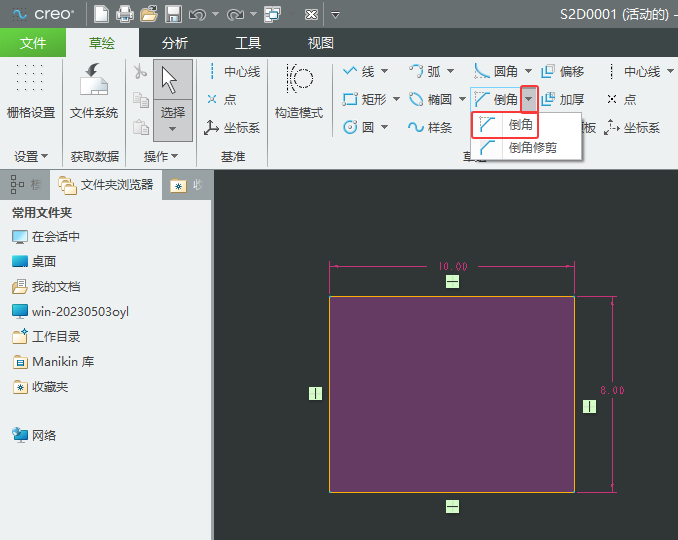Open the quick access customize arrow

tap(335, 15)
